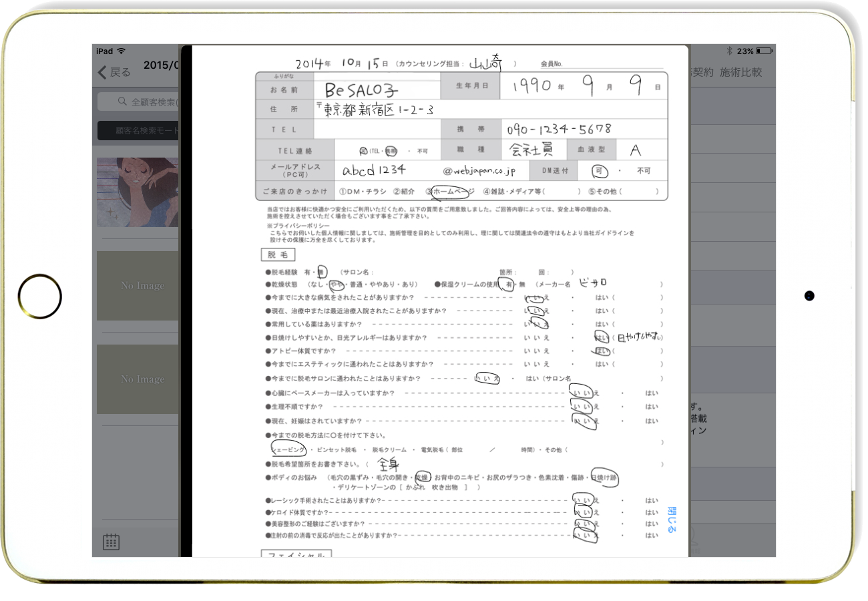Tap the 顧客名検索モード button
This screenshot has height=601, width=868.
(x=139, y=131)
